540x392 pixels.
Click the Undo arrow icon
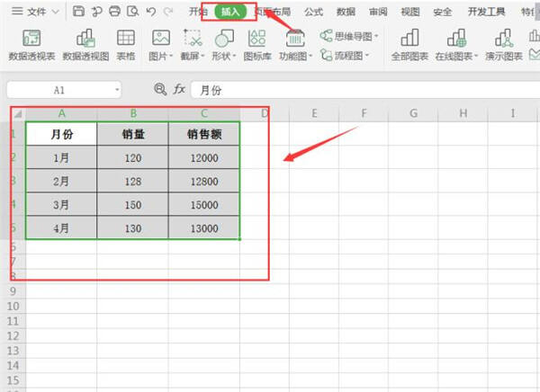tap(151, 12)
